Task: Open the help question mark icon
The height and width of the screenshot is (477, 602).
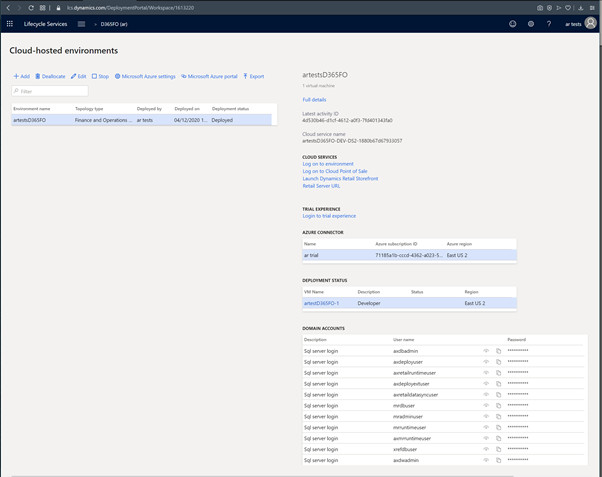Action: tap(549, 23)
